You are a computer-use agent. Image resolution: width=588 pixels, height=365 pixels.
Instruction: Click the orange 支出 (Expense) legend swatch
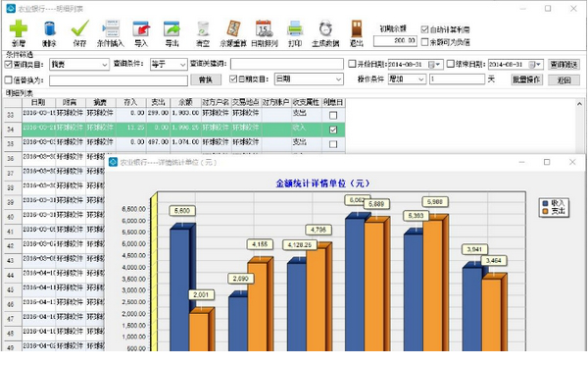pyautogui.click(x=545, y=211)
